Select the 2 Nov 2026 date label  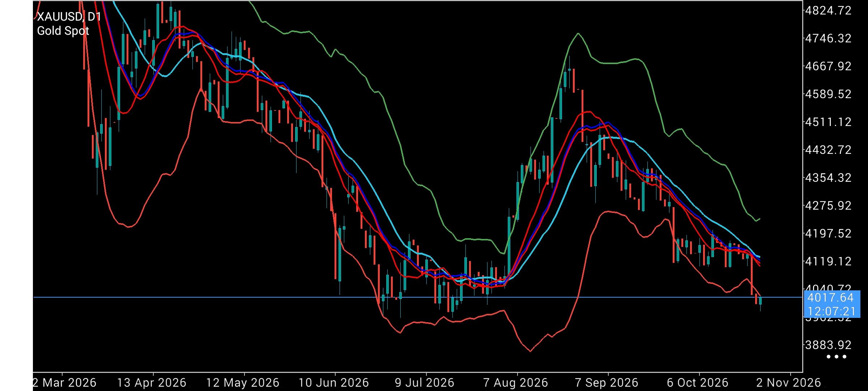pos(789,383)
